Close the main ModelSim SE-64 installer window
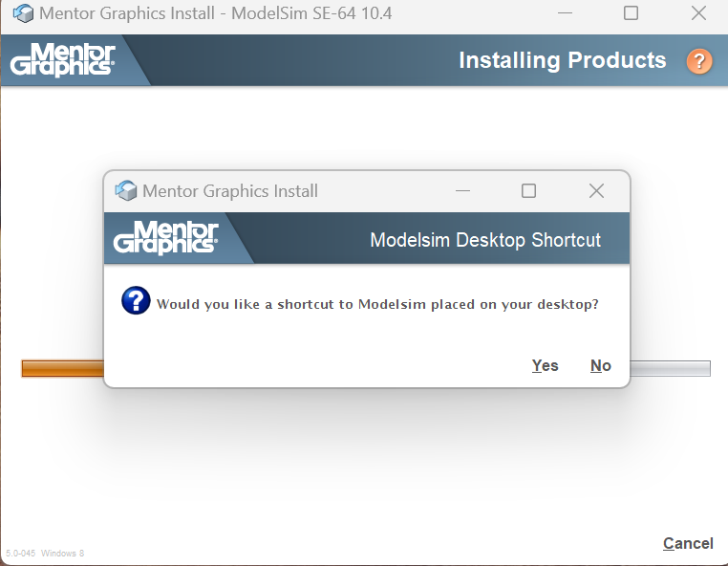The image size is (728, 566). pyautogui.click(x=698, y=13)
